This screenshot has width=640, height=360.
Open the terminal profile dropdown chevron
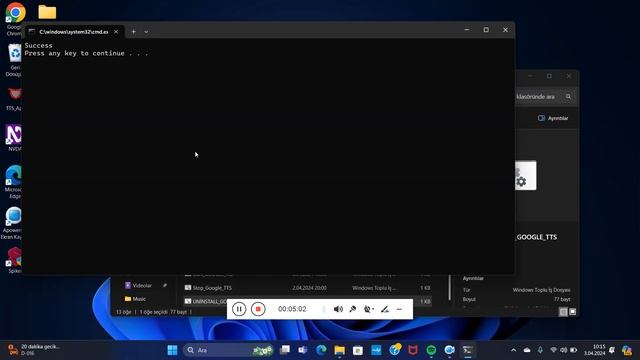click(146, 31)
